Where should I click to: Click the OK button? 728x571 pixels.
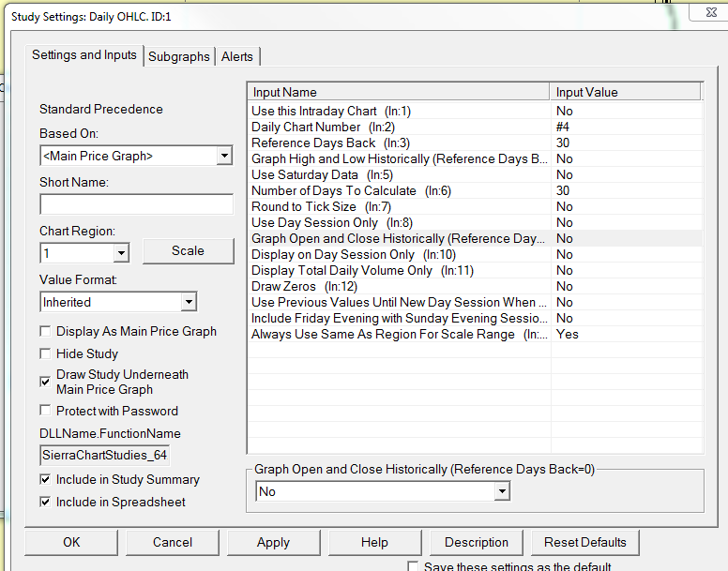(x=71, y=542)
